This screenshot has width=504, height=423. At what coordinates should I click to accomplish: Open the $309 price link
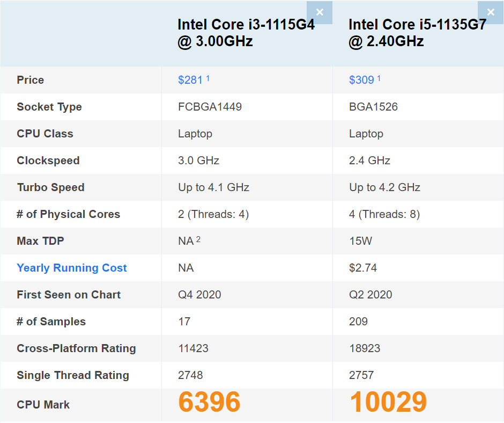[x=361, y=80]
